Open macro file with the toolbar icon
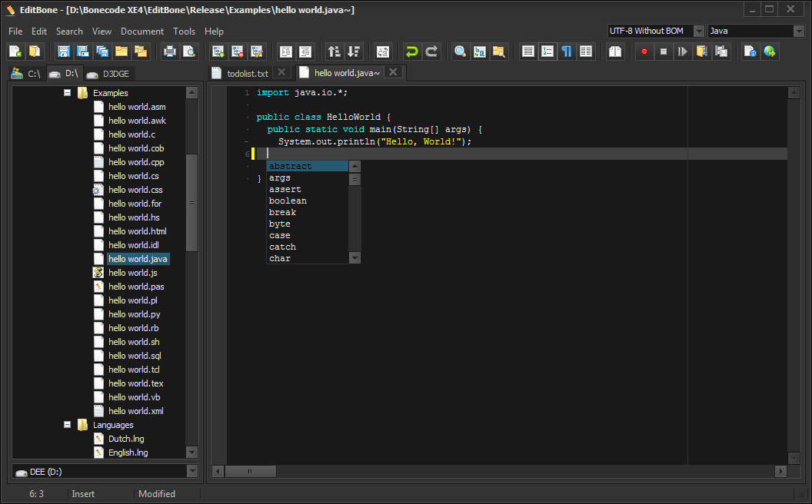Image resolution: width=812 pixels, height=504 pixels. (702, 51)
